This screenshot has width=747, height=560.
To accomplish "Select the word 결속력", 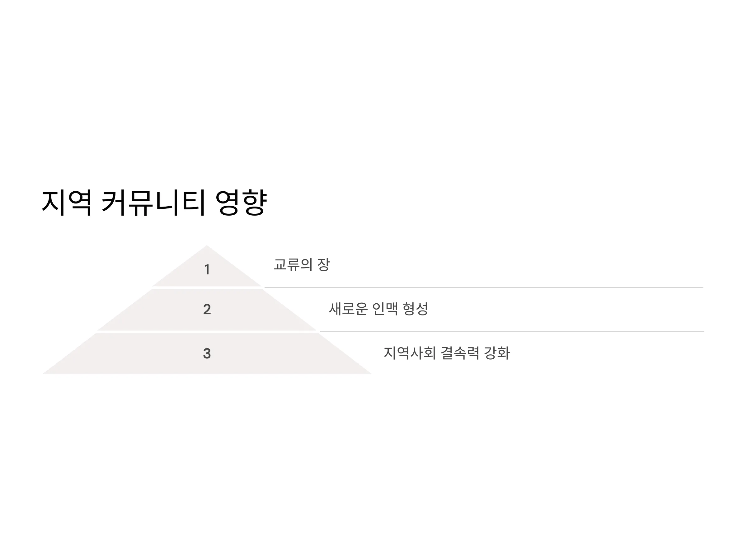I will point(460,353).
